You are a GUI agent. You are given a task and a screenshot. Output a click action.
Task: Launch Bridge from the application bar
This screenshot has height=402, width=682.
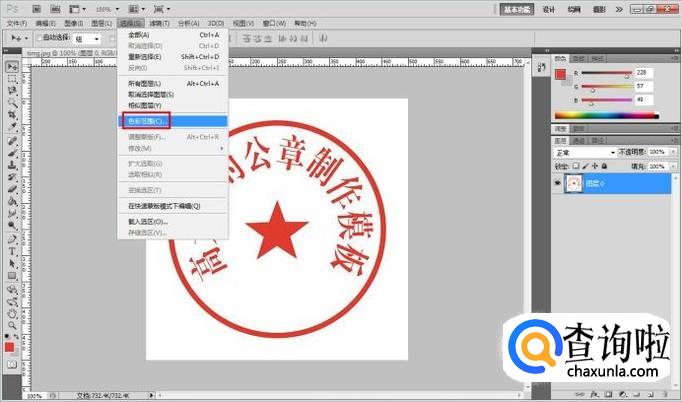[x=37, y=9]
